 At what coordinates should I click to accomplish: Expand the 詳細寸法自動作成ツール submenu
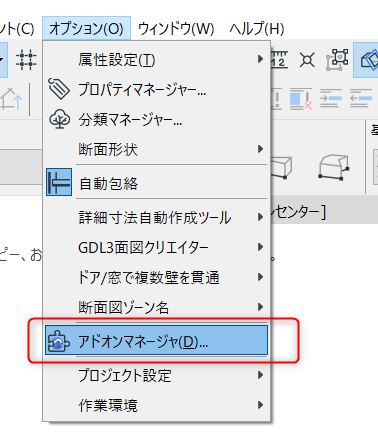[x=156, y=217]
